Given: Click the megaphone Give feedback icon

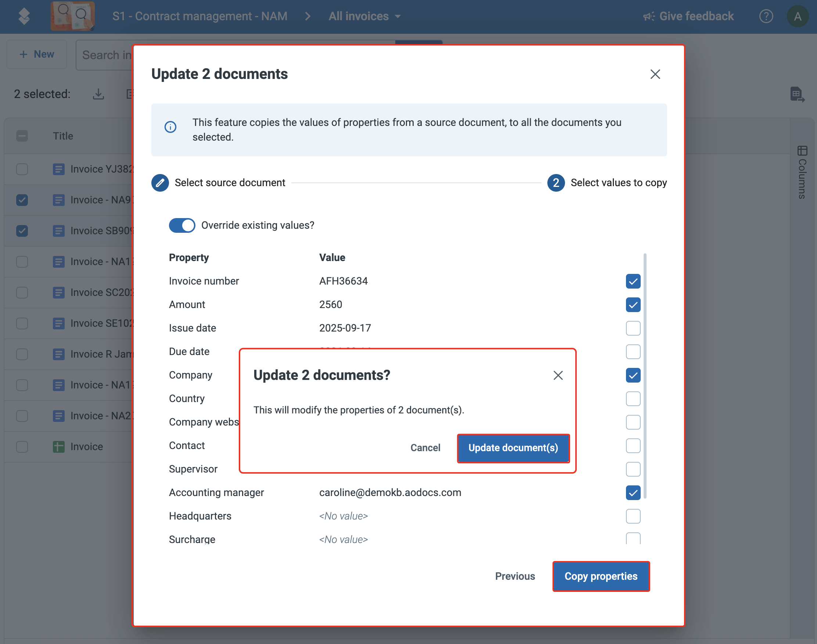Looking at the screenshot, I should pyautogui.click(x=649, y=16).
